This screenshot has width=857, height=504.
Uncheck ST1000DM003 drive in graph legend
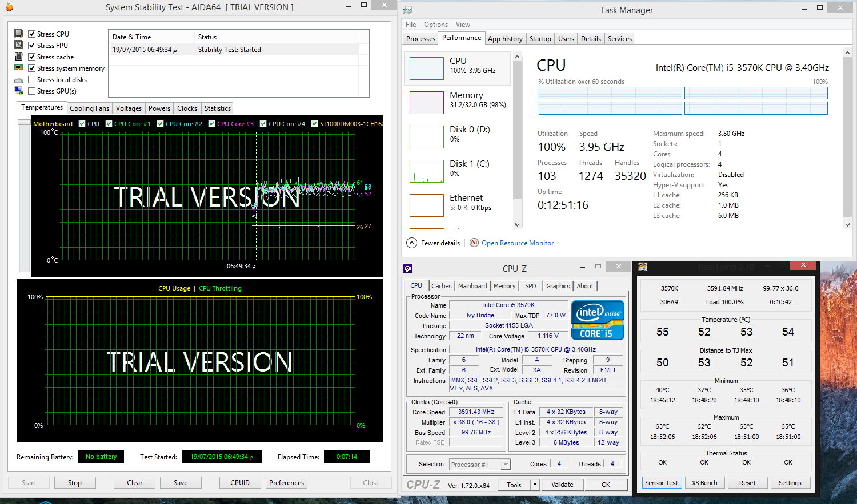coord(314,123)
